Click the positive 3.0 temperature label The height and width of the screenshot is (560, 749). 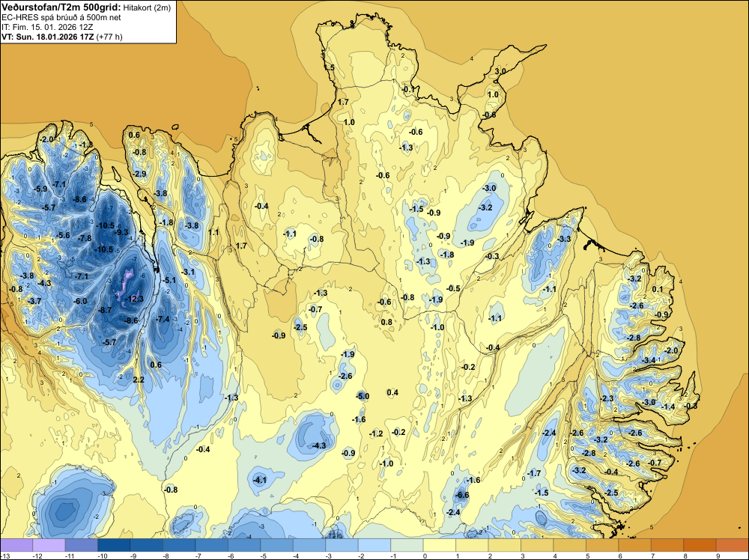(x=500, y=71)
